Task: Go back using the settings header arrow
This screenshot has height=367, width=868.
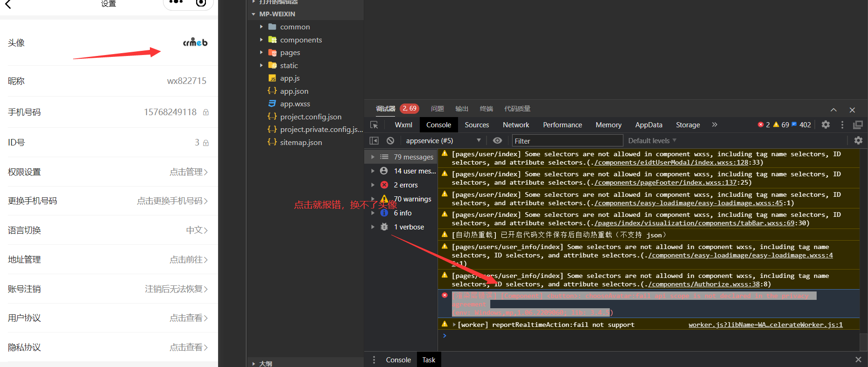Action: pos(8,4)
